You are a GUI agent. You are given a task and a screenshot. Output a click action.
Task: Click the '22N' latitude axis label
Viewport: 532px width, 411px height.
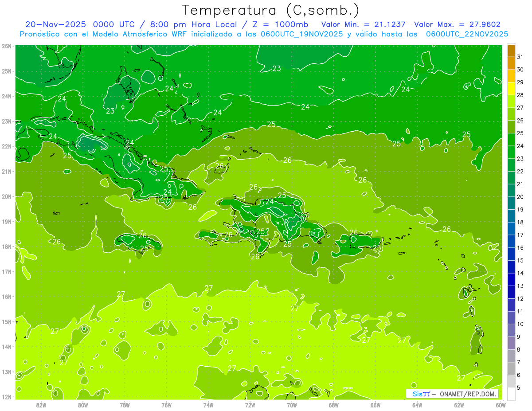click(x=6, y=146)
